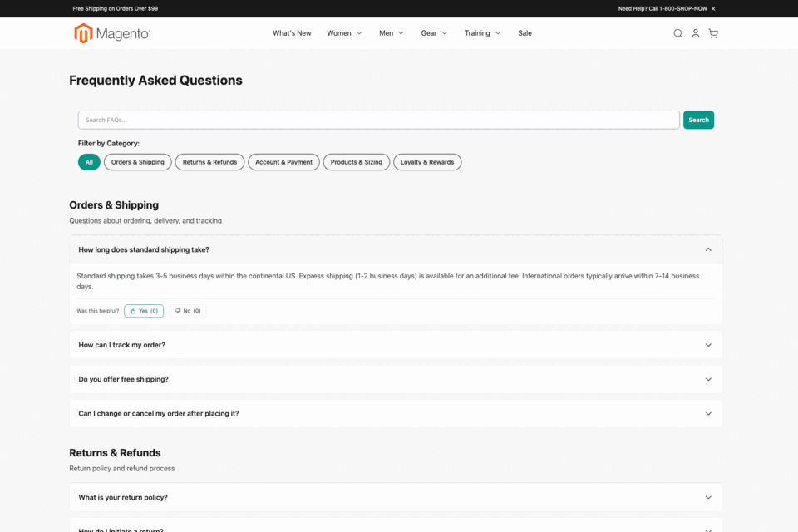This screenshot has width=798, height=532.
Task: Expand the Gear navigation dropdown
Action: [x=433, y=33]
